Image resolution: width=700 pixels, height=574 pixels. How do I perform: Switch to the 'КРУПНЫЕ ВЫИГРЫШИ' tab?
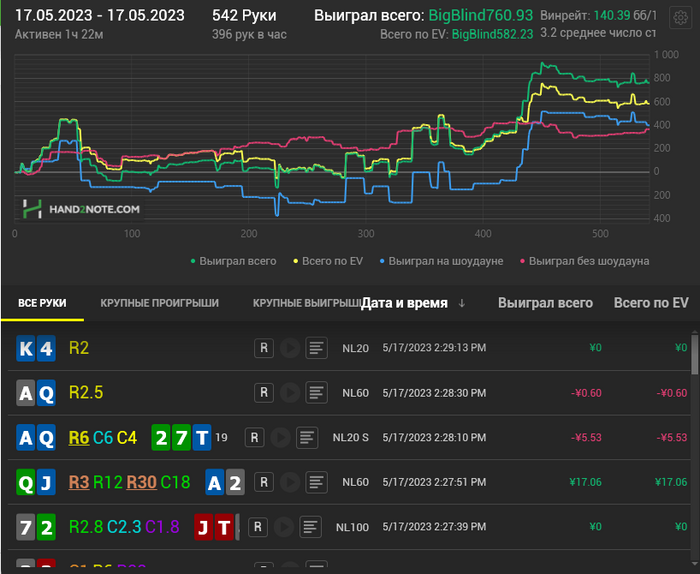(x=306, y=303)
